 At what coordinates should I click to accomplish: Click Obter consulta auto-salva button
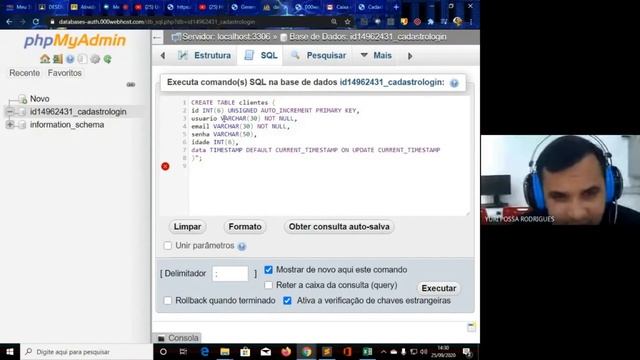pos(339,227)
